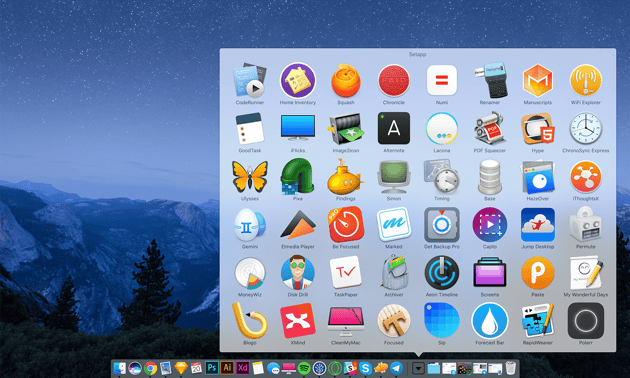Image resolution: width=630 pixels, height=378 pixels.
Task: Open the Numi calculator app
Action: click(x=442, y=80)
